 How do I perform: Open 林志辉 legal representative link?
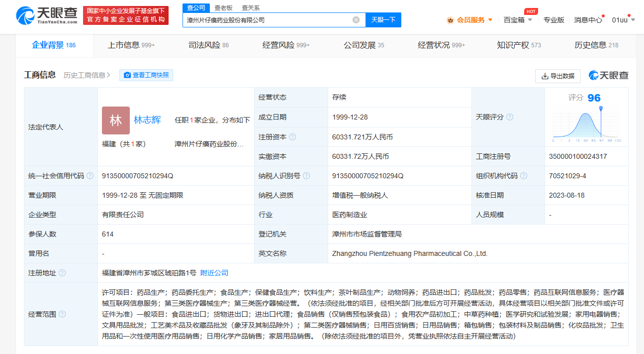point(147,120)
